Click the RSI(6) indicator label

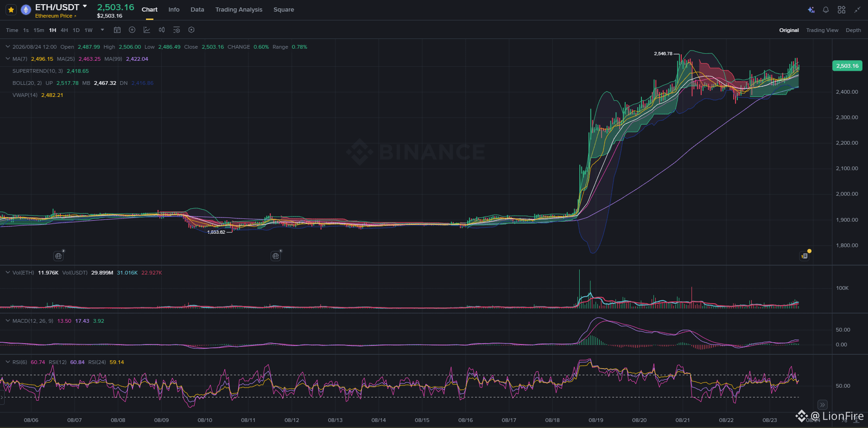click(x=20, y=362)
